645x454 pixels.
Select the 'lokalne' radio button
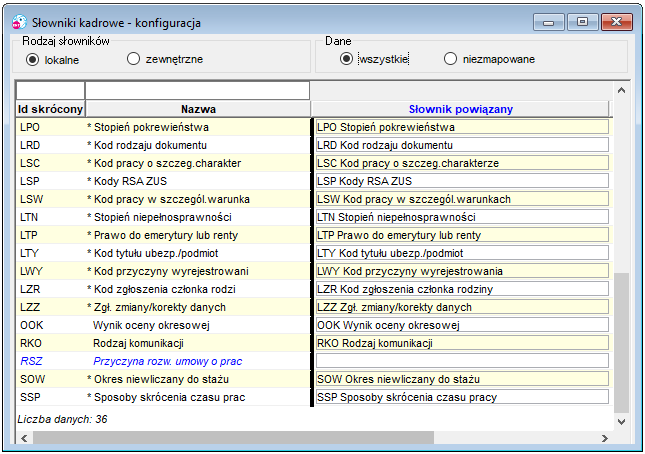(x=32, y=60)
